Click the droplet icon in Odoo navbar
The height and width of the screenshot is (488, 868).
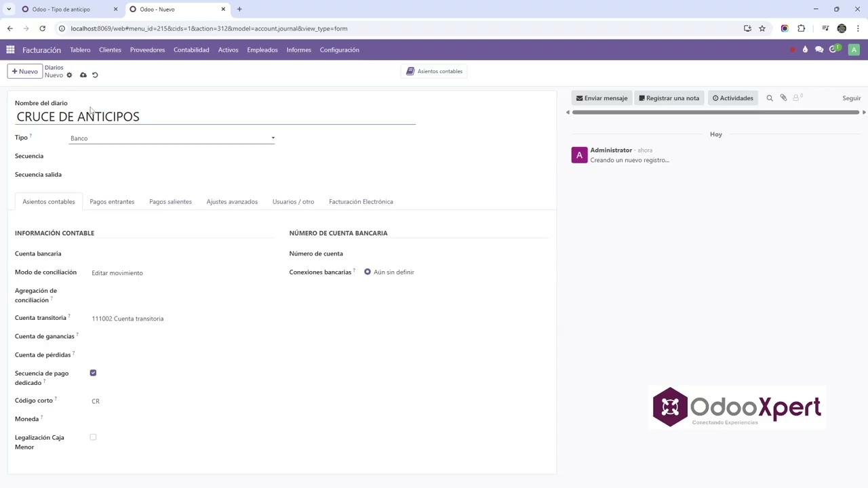805,49
